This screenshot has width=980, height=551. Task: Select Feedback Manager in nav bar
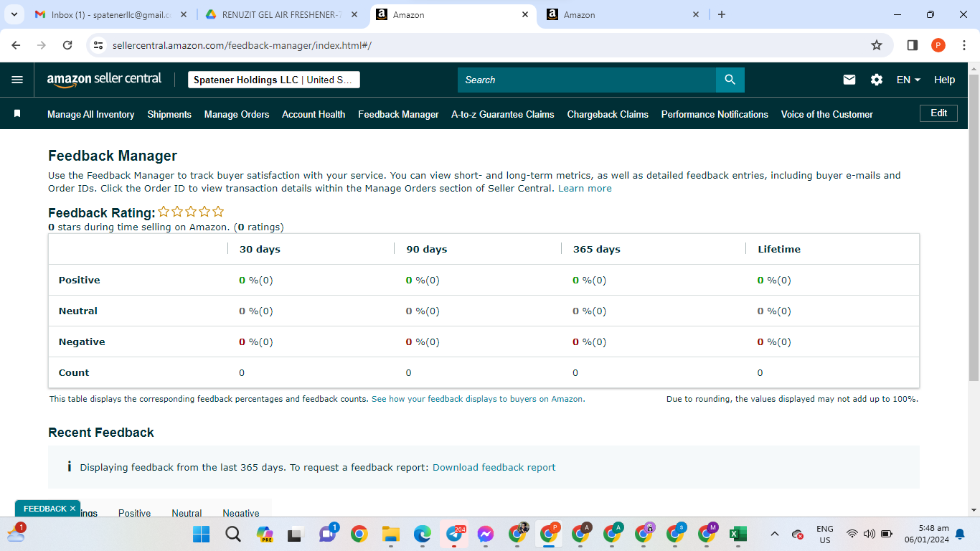coord(398,114)
